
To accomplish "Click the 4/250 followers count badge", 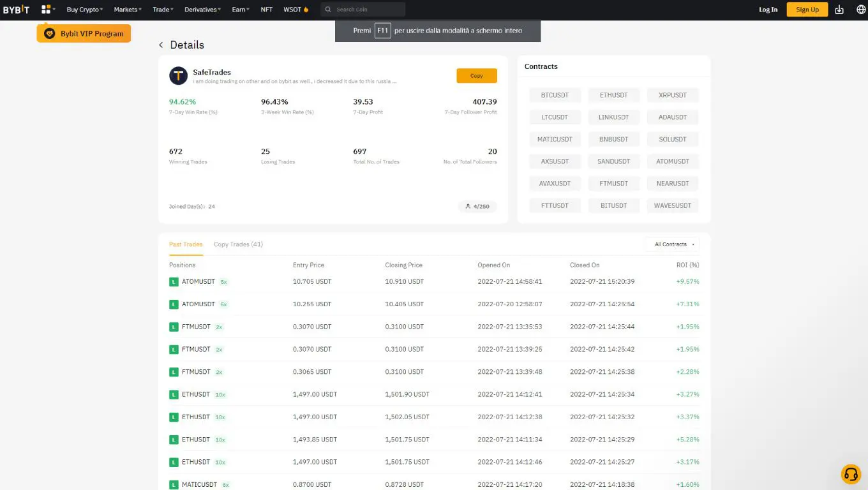I will point(477,207).
